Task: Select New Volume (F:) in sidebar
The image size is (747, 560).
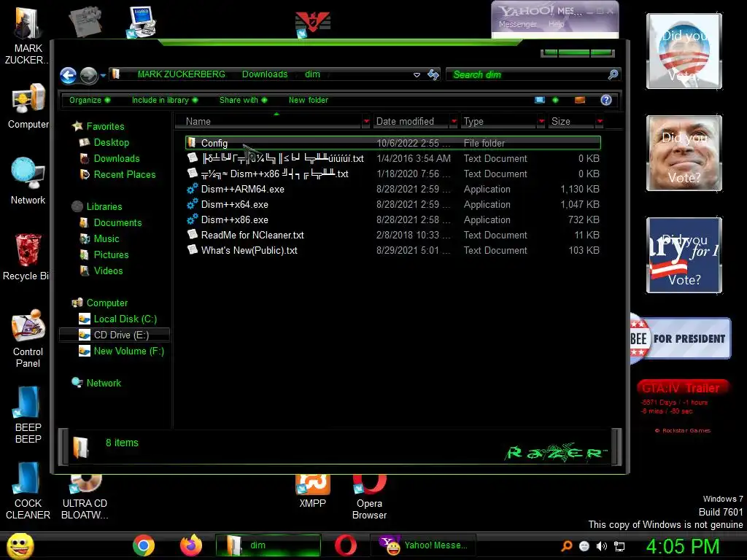Action: pos(128,351)
